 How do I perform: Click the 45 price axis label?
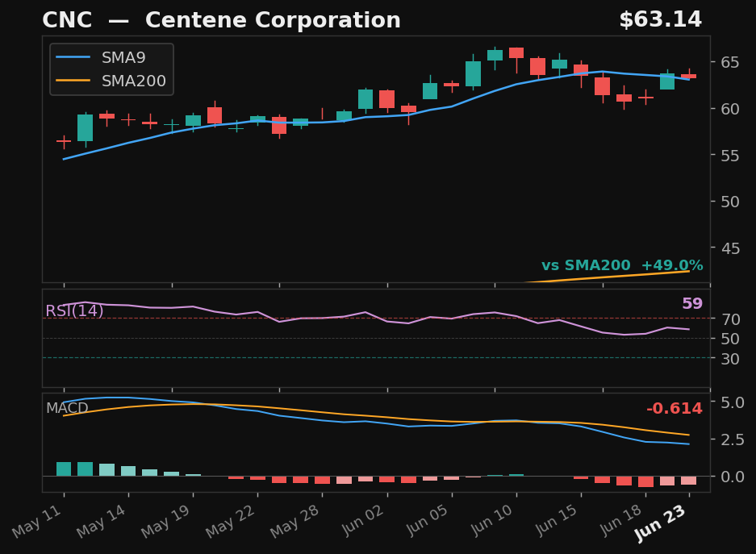[730, 248]
